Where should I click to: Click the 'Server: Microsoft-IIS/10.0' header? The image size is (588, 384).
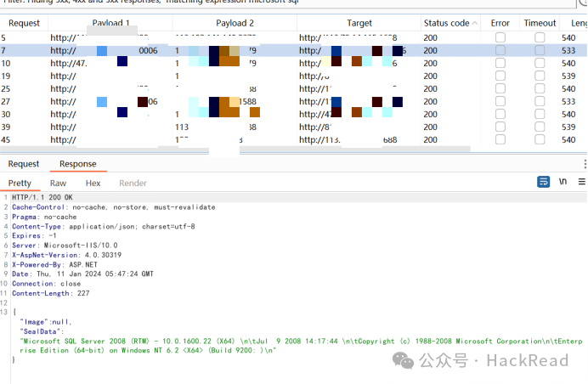(x=65, y=246)
